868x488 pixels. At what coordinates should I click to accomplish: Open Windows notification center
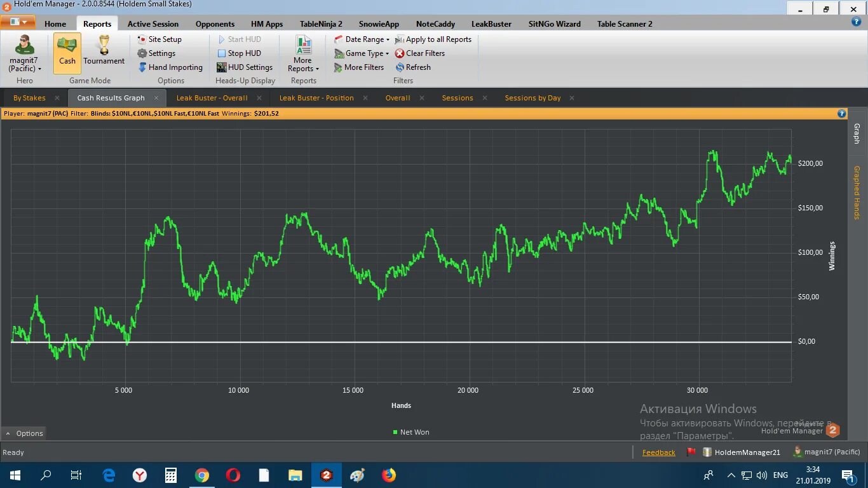point(848,475)
